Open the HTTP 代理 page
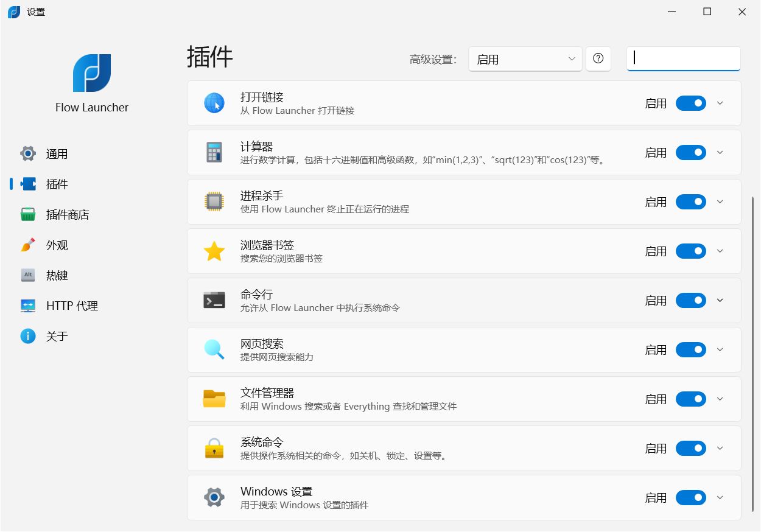 [91, 306]
